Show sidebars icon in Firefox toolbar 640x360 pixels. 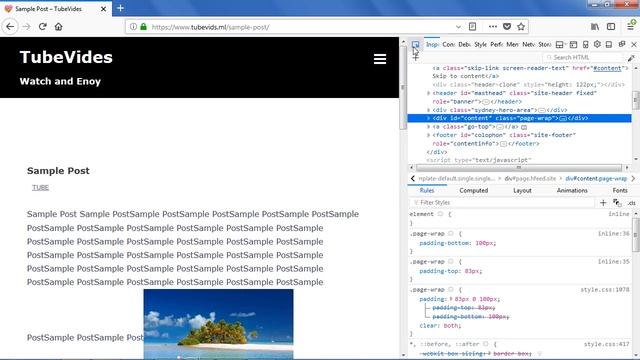click(611, 27)
